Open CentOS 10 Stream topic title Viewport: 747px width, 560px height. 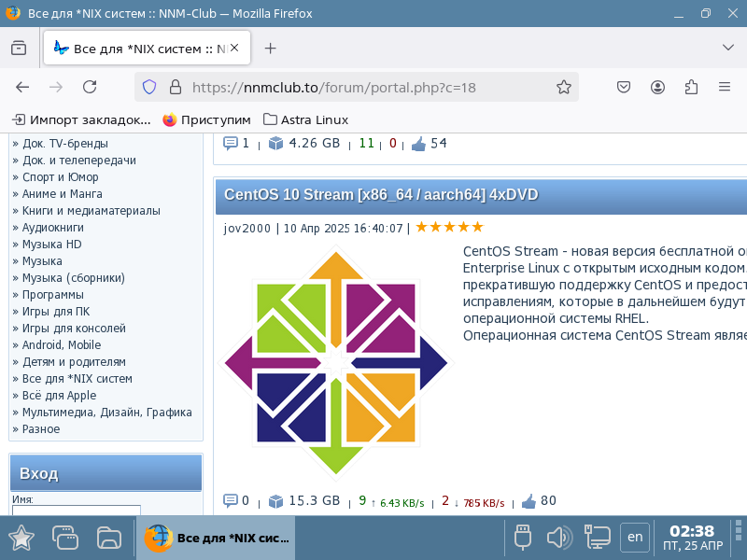pyautogui.click(x=381, y=194)
